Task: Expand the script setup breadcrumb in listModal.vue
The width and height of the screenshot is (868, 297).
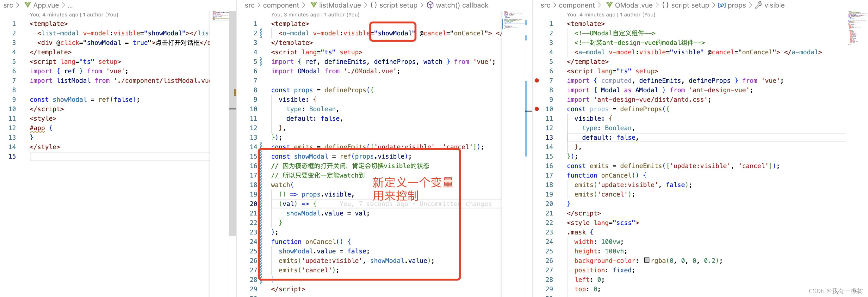Action: coord(399,5)
